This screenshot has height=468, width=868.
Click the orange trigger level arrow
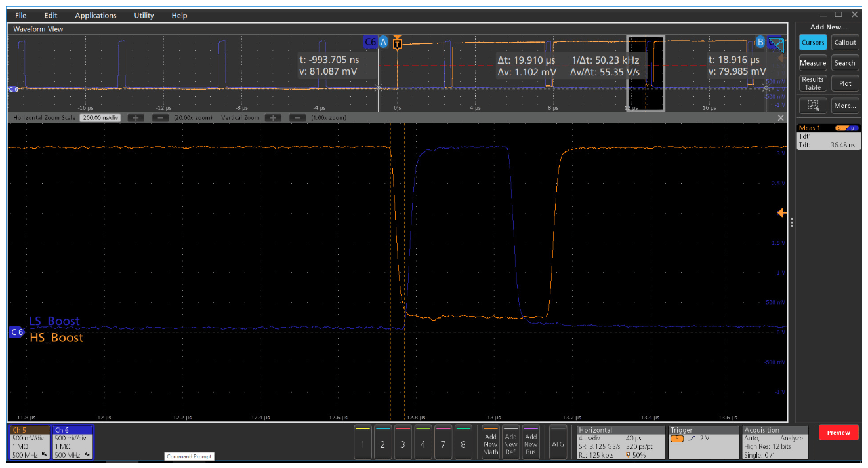point(781,213)
